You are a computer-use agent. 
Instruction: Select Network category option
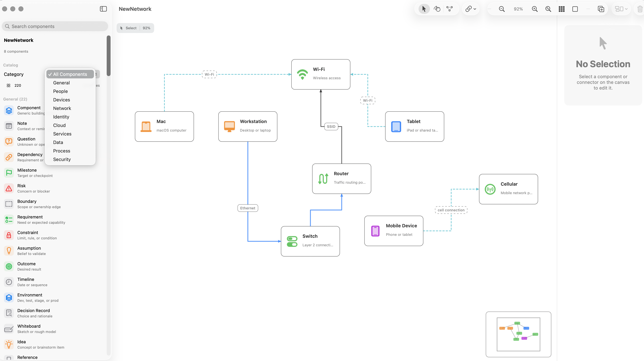(70, 108)
